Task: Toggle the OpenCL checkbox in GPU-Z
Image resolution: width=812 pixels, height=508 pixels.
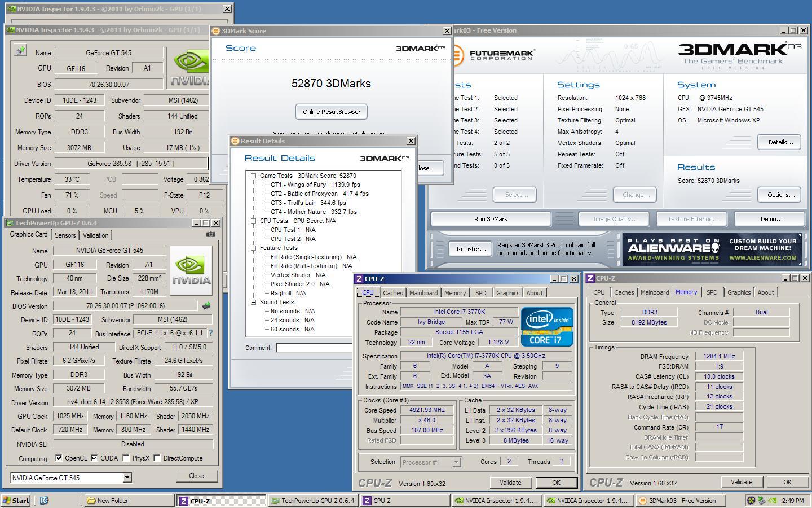Action: click(x=59, y=458)
